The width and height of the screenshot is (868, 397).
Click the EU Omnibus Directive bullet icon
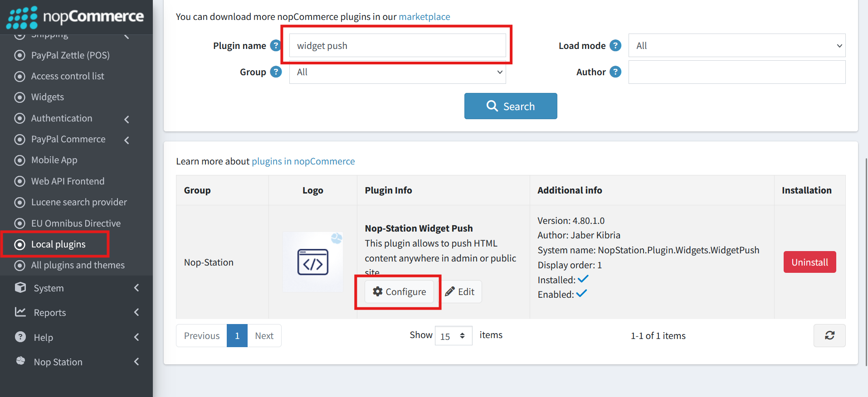(x=20, y=223)
